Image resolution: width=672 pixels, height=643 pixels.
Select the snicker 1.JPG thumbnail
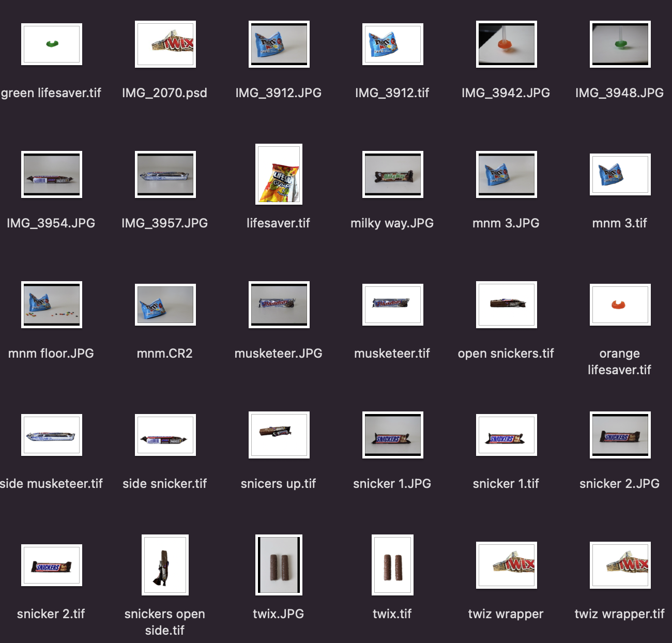coord(393,435)
